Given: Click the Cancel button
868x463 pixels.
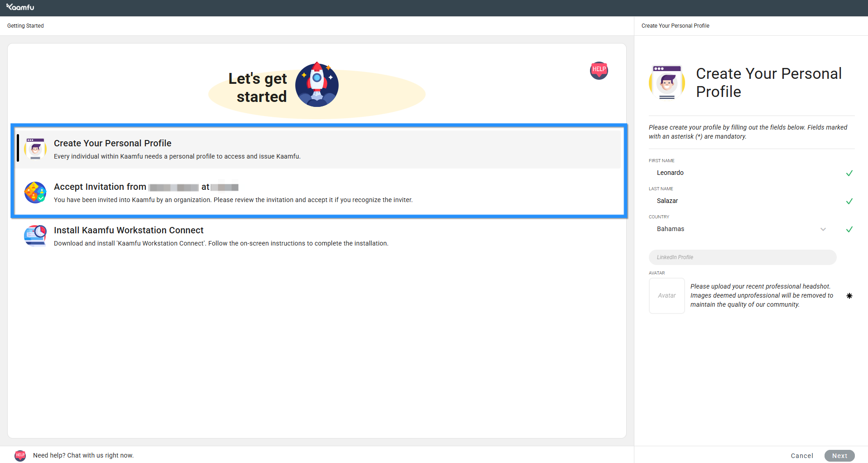Looking at the screenshot, I should tap(801, 456).
